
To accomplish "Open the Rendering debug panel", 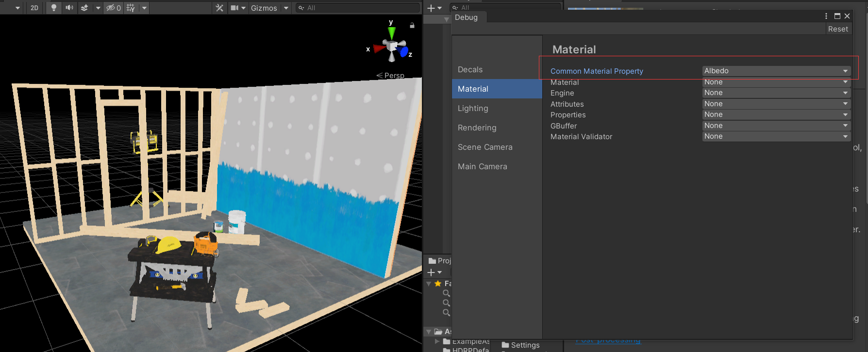I will pos(497,128).
